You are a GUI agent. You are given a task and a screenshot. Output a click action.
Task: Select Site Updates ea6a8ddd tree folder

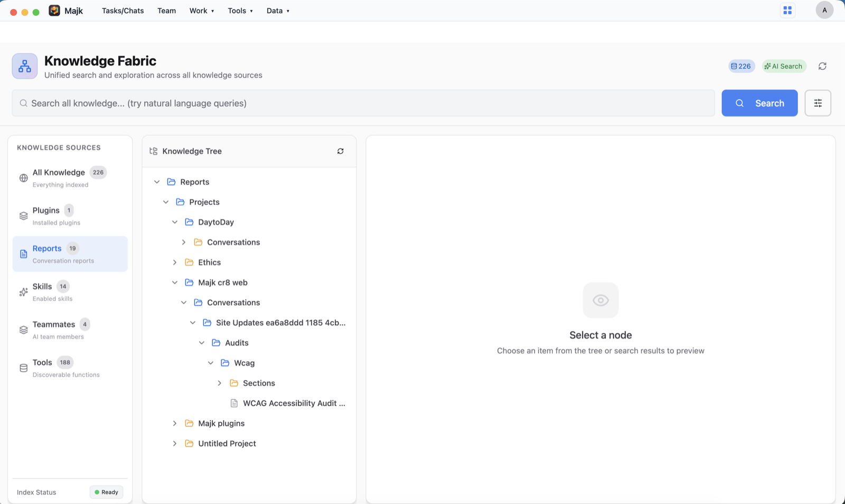tap(280, 322)
